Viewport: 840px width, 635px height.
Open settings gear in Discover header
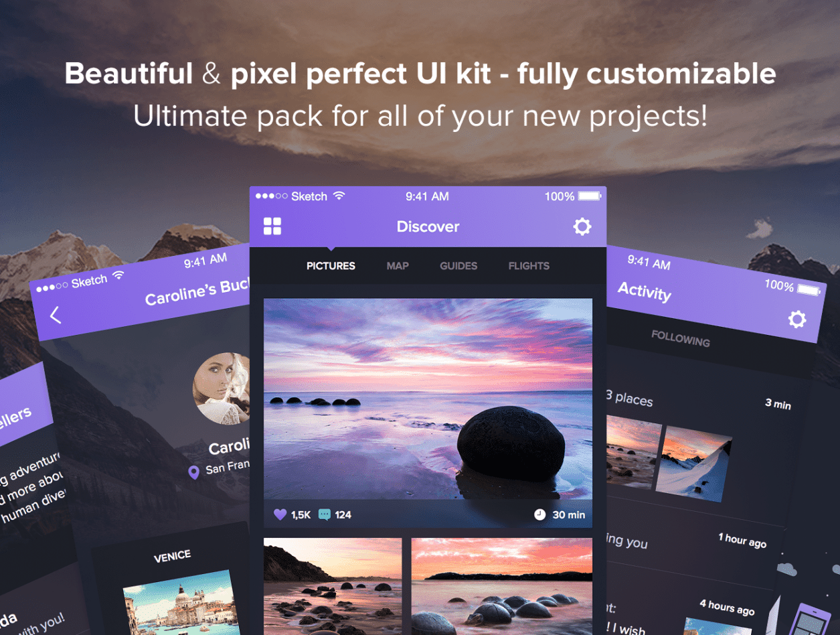pos(582,226)
